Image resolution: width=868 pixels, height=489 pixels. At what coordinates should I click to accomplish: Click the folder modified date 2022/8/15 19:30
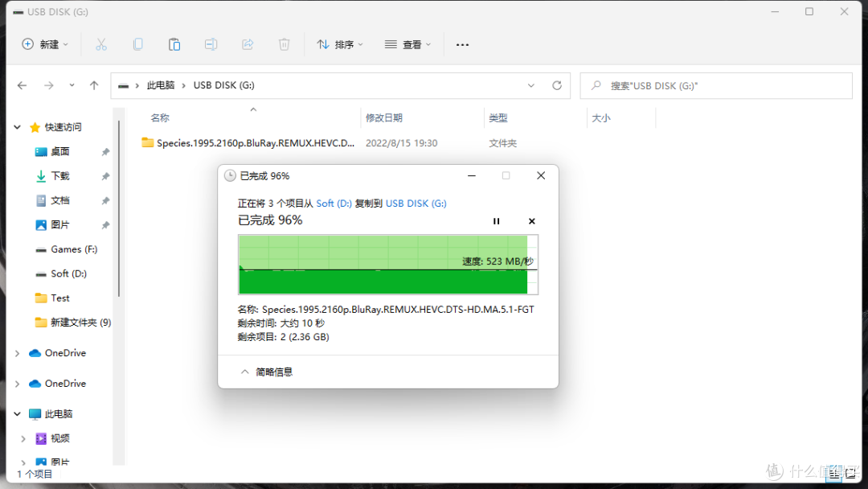click(x=401, y=143)
